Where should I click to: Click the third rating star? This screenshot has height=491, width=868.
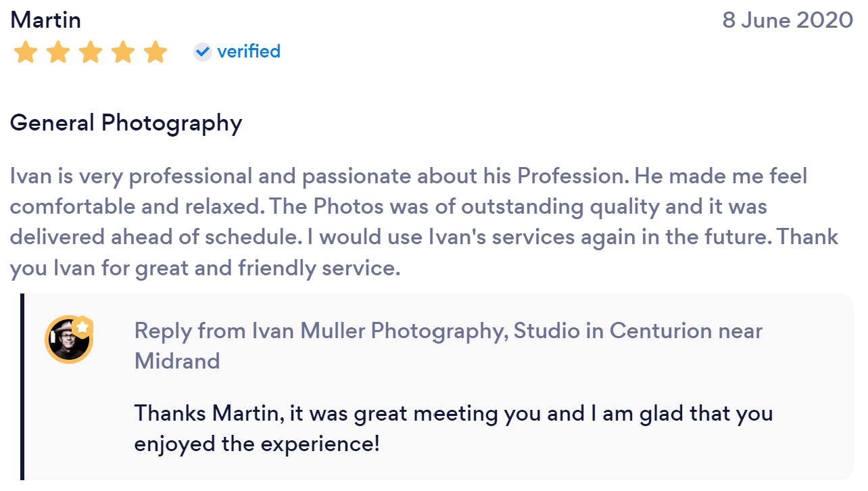90,52
